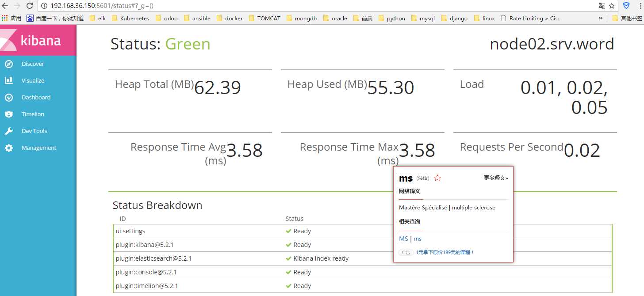Select Dashboard in the Kibana sidebar
This screenshot has width=644, height=296.
tap(36, 98)
